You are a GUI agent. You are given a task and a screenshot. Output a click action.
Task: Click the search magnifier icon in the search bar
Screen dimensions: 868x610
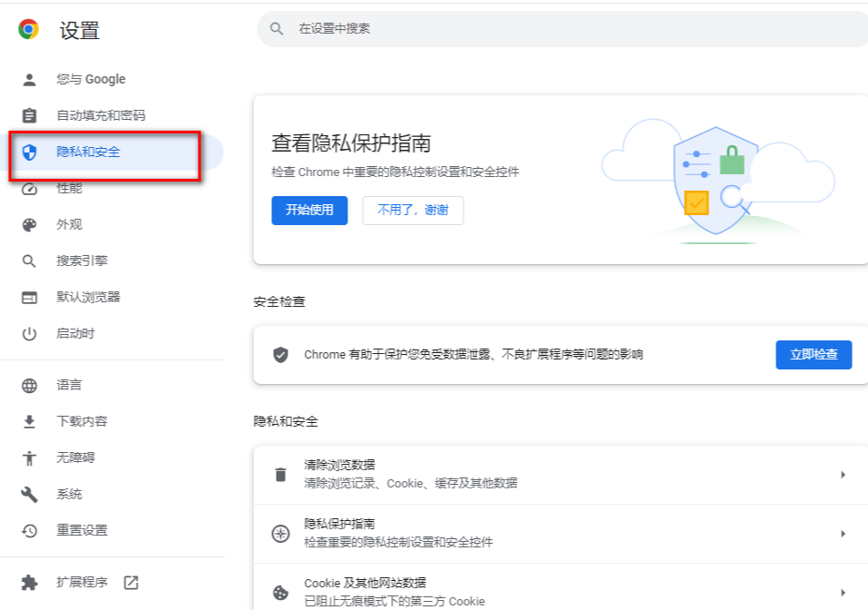[277, 29]
